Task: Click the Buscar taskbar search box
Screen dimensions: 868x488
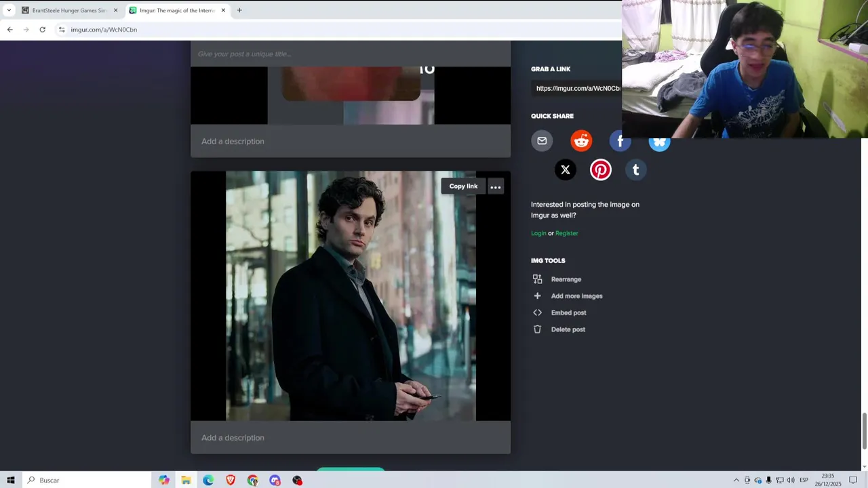Action: pos(86,480)
